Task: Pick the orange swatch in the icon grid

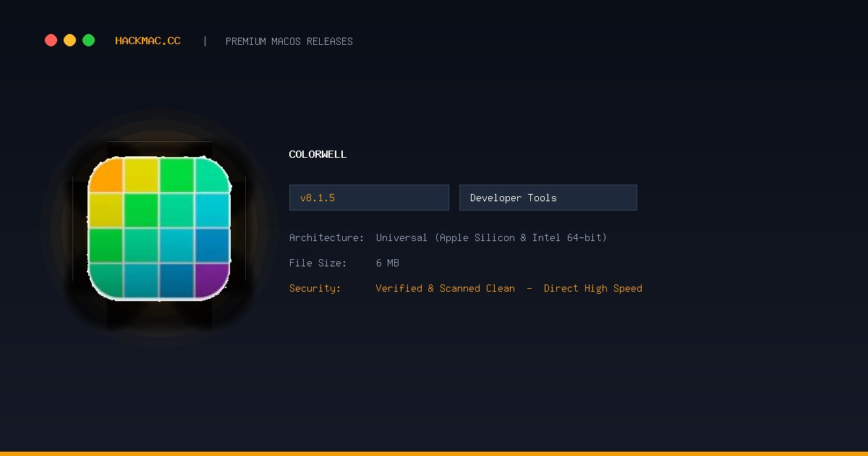Action: click(x=106, y=175)
